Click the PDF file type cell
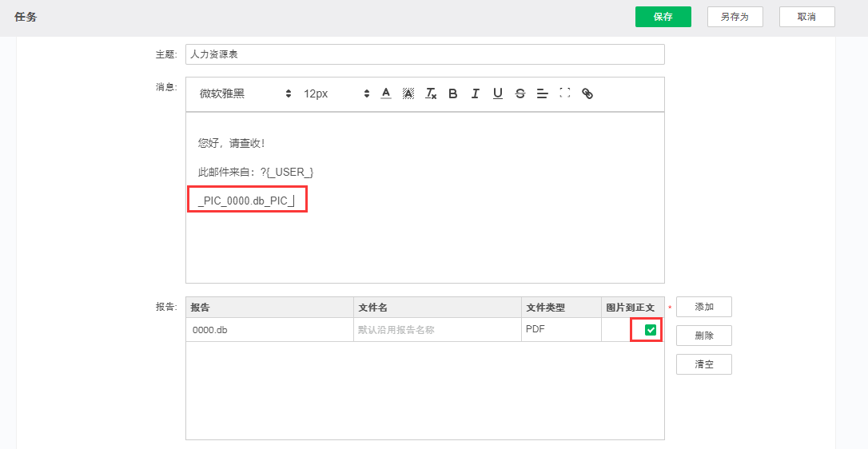868x449 pixels. [561, 329]
